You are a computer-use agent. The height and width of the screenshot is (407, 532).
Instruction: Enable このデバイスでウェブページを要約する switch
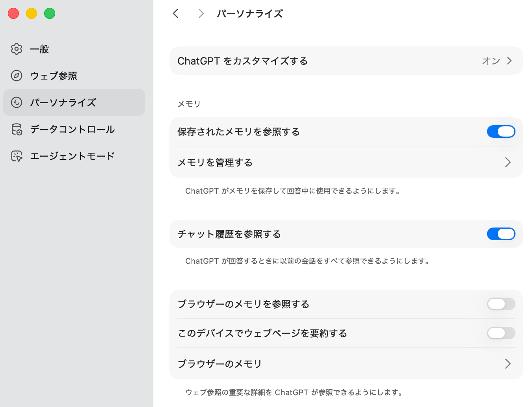point(501,333)
